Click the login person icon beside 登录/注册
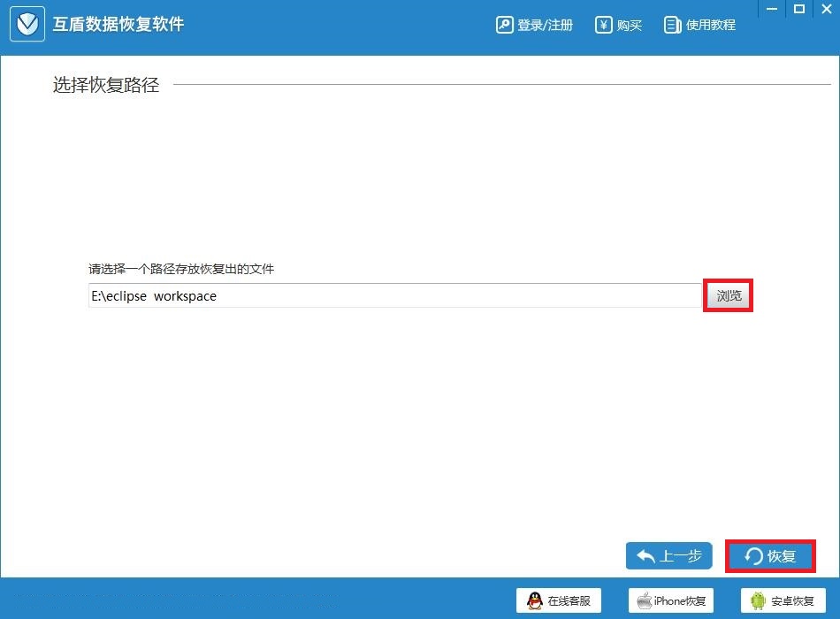This screenshot has height=619, width=840. tap(504, 25)
